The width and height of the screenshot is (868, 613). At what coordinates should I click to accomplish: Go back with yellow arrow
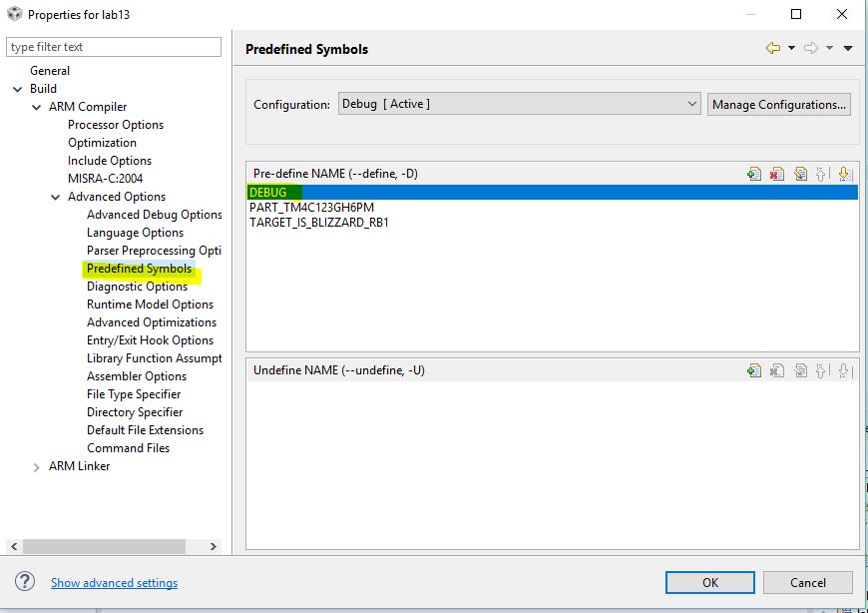[773, 48]
